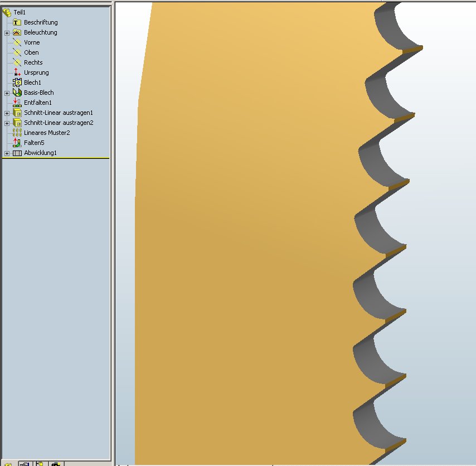This screenshot has width=476, height=466.
Task: Expand the Beleuchtung node
Action: (7, 33)
